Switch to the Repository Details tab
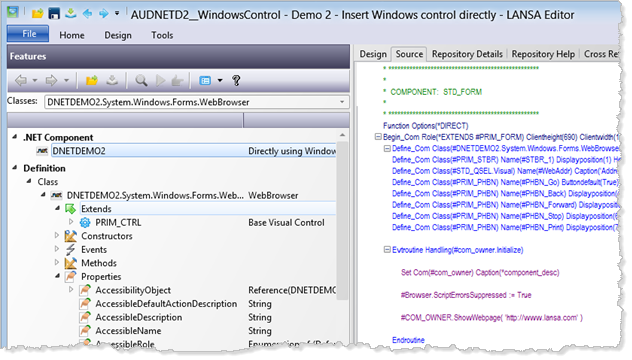 pyautogui.click(x=467, y=54)
